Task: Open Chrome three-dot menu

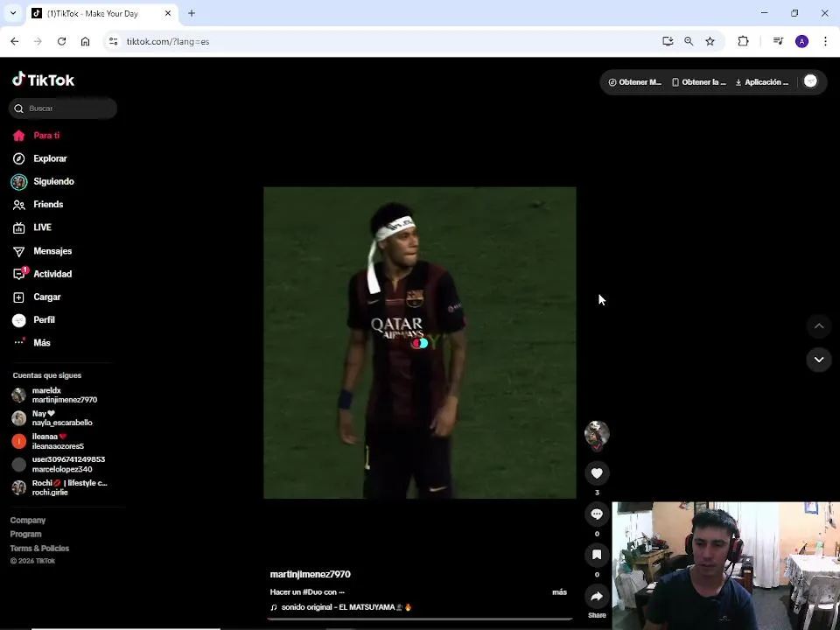Action: (x=825, y=41)
